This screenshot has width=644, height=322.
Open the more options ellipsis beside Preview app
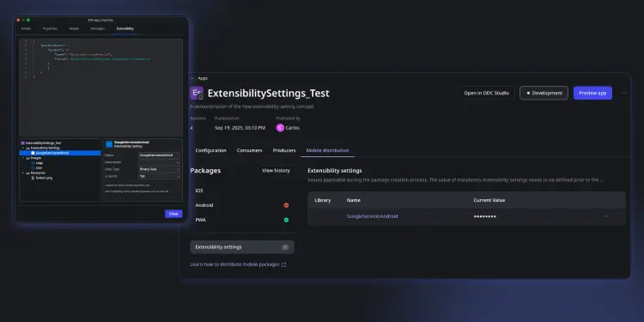pos(624,94)
